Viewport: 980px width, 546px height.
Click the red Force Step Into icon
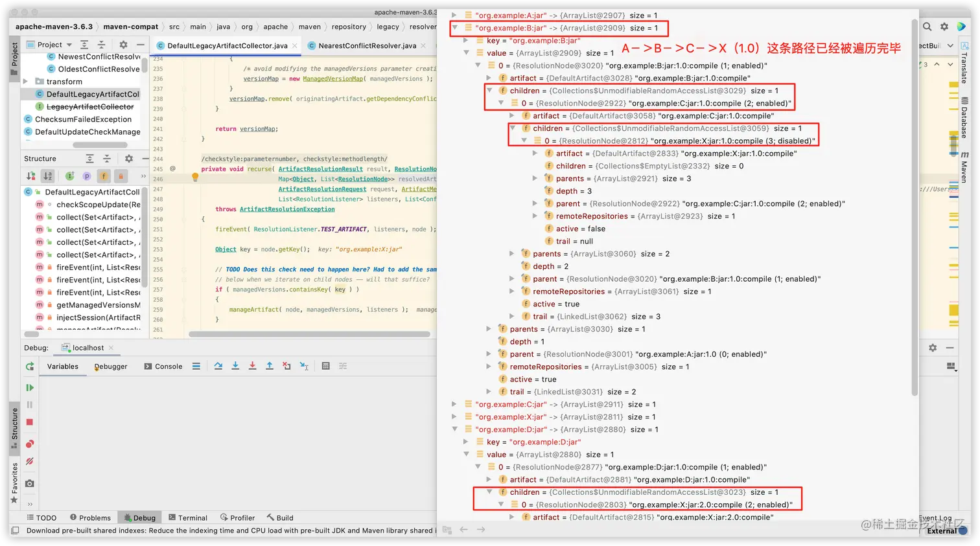click(253, 366)
